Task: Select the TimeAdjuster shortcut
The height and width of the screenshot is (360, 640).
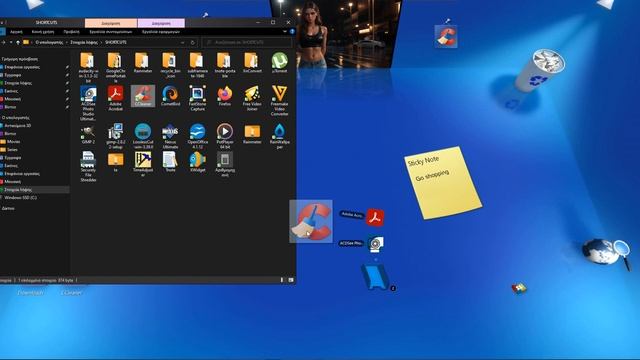Action: coord(143,164)
